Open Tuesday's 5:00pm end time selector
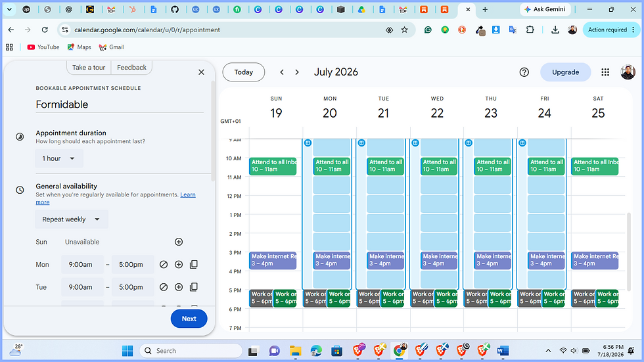Image resolution: width=644 pixels, height=362 pixels. tap(131, 287)
